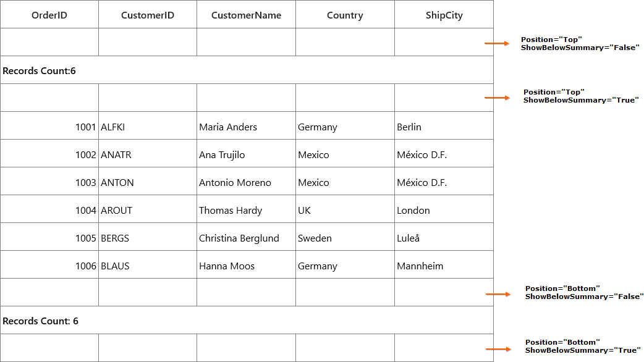This screenshot has height=362, width=644.
Task: Click the orange arrow beside Position Top ShowBelowSummary False
Action: (x=497, y=43)
